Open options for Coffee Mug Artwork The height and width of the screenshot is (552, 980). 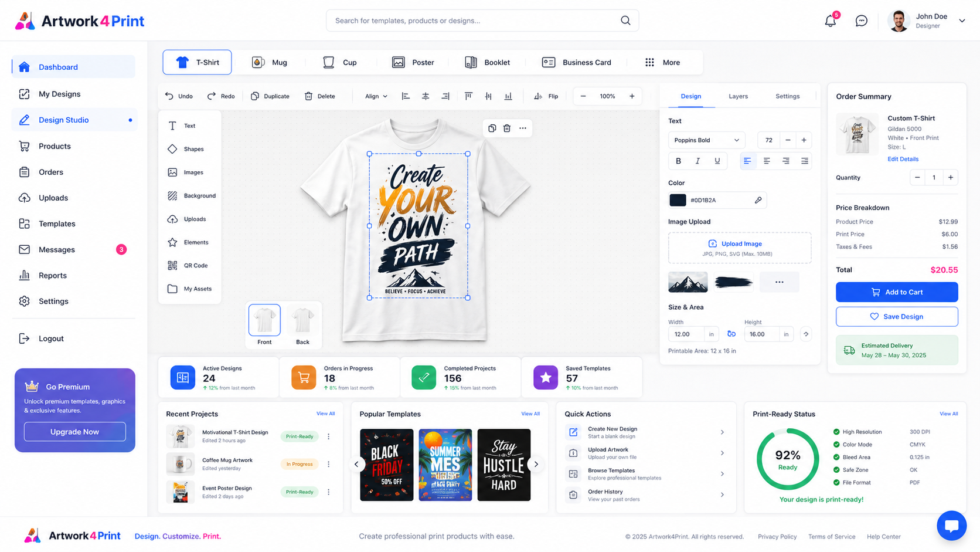pyautogui.click(x=329, y=464)
